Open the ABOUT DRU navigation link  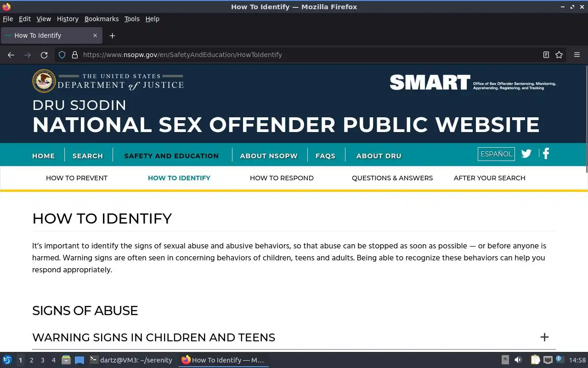click(x=379, y=156)
